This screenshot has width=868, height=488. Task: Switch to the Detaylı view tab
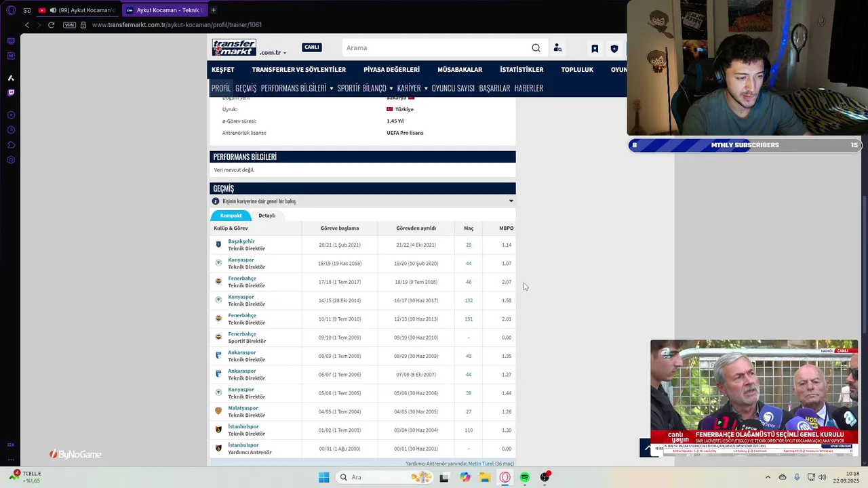tap(267, 216)
